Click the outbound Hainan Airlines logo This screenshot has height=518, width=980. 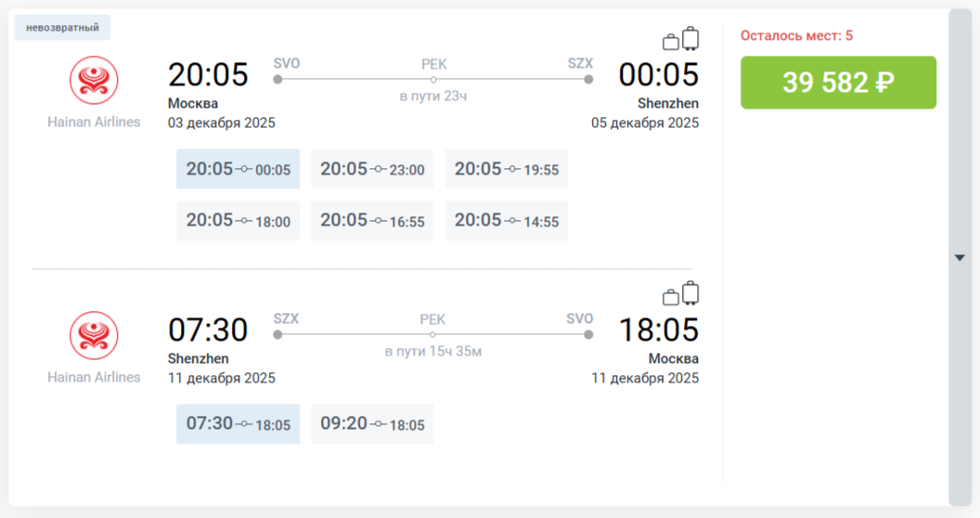[x=94, y=80]
